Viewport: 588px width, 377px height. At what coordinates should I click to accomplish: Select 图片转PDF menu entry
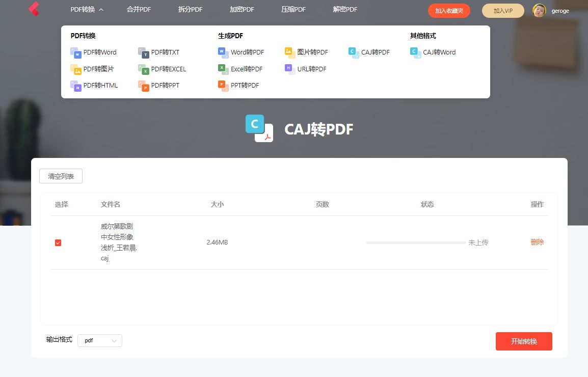(x=312, y=52)
